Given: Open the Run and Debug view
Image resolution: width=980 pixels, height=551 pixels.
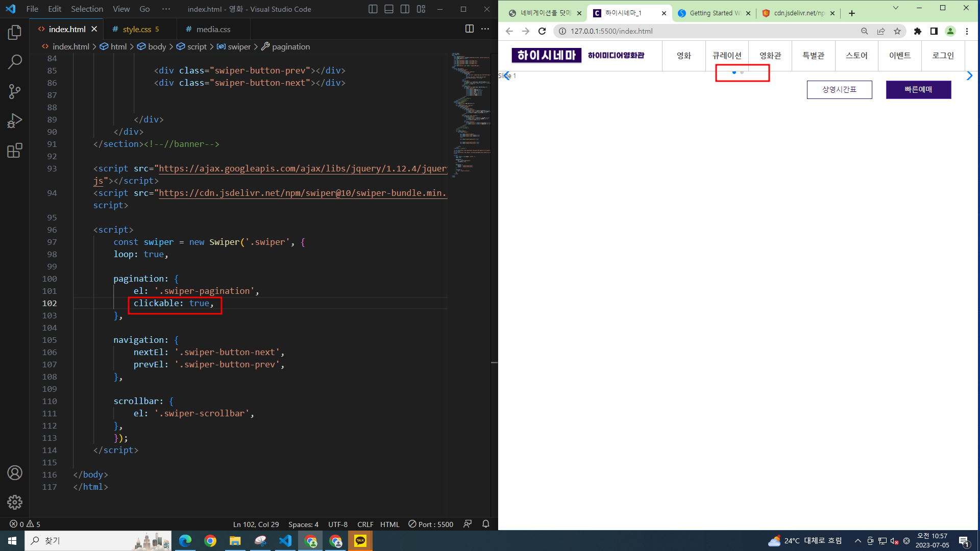Looking at the screenshot, I should click(x=15, y=121).
